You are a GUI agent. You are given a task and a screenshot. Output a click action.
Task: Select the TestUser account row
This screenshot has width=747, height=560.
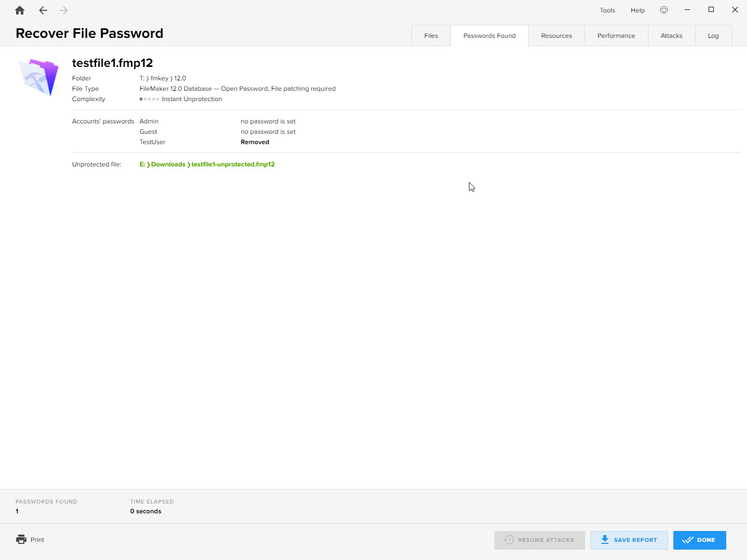pyautogui.click(x=204, y=142)
